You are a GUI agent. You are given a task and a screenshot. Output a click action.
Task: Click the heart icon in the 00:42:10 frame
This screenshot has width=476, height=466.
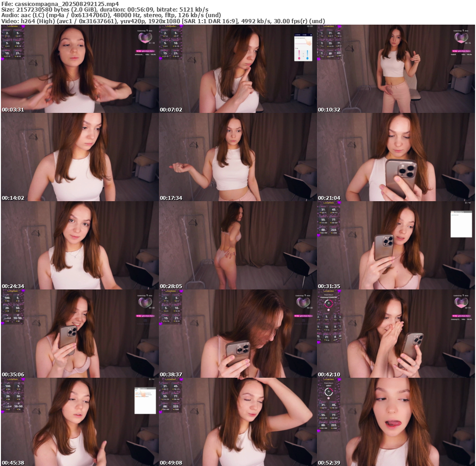click(x=461, y=302)
